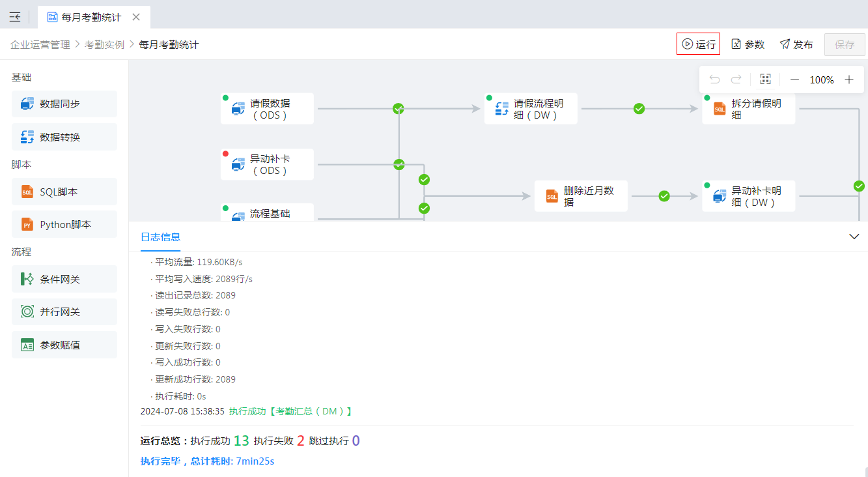This screenshot has height=477, width=868.
Task: Open the Parameters (参数) settings
Action: point(748,44)
